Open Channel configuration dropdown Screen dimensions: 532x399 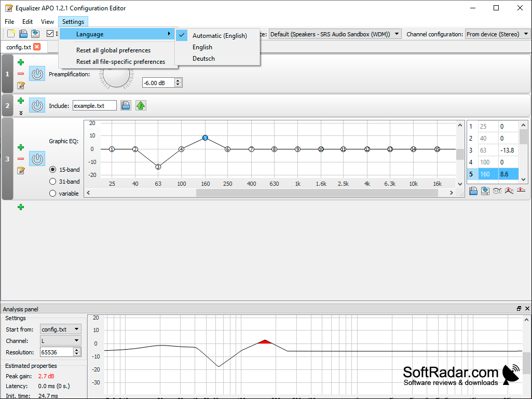tap(497, 34)
